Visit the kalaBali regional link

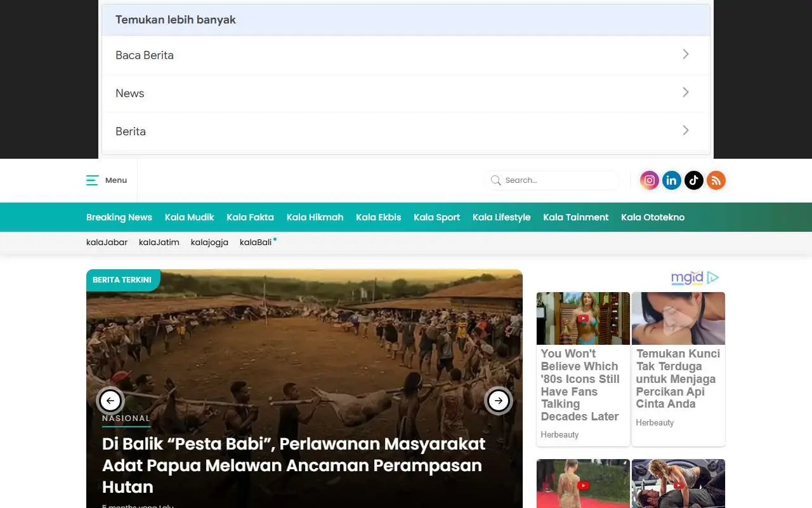[x=256, y=242]
